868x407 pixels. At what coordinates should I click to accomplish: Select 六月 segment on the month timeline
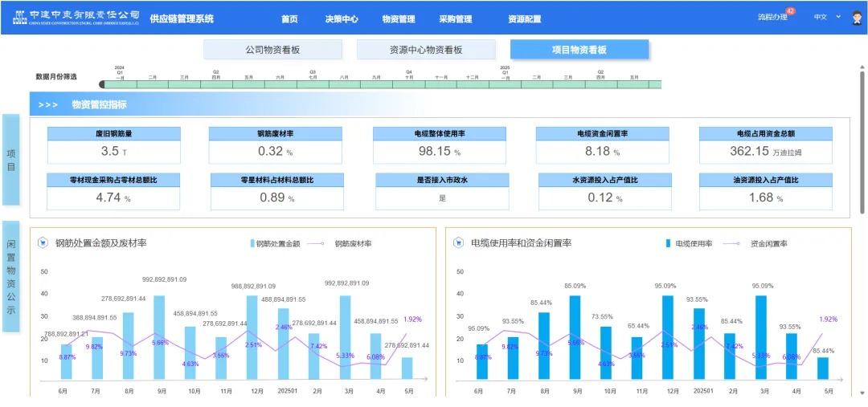(x=280, y=84)
